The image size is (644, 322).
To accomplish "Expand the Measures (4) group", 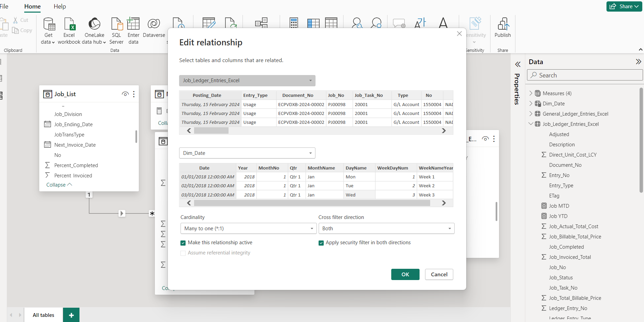I will 531,93.
